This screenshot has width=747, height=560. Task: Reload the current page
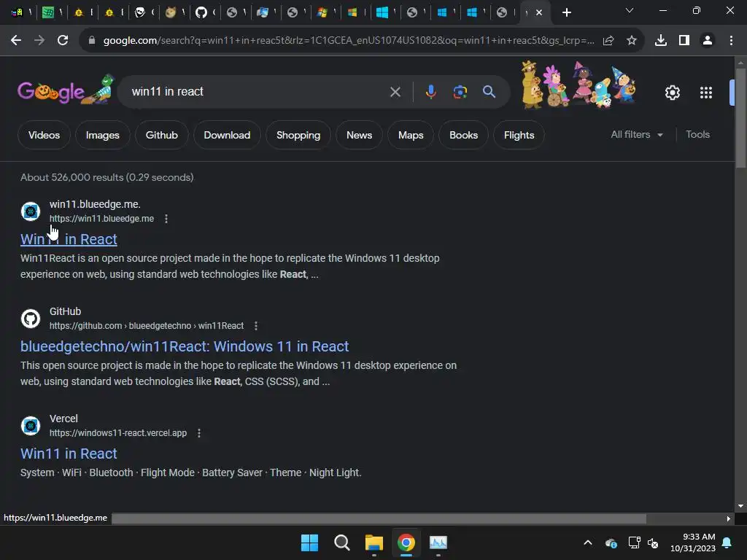pyautogui.click(x=63, y=41)
